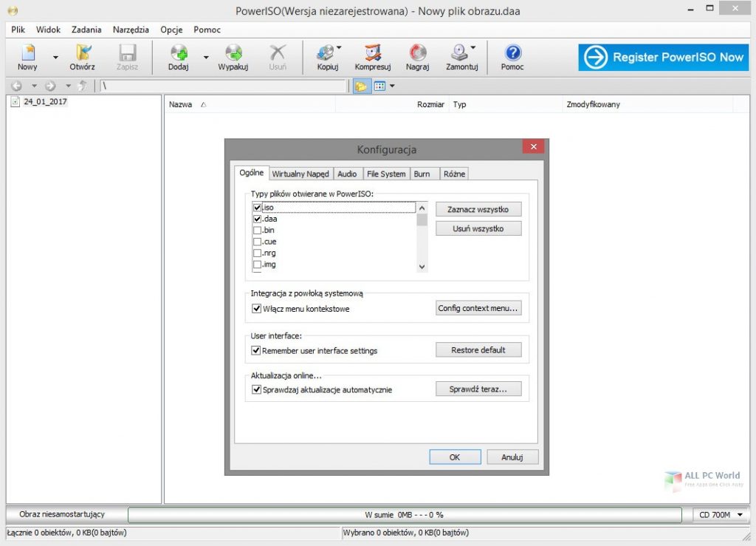Open the Pomoc menu in menu bar
The height and width of the screenshot is (546, 756).
tap(207, 30)
